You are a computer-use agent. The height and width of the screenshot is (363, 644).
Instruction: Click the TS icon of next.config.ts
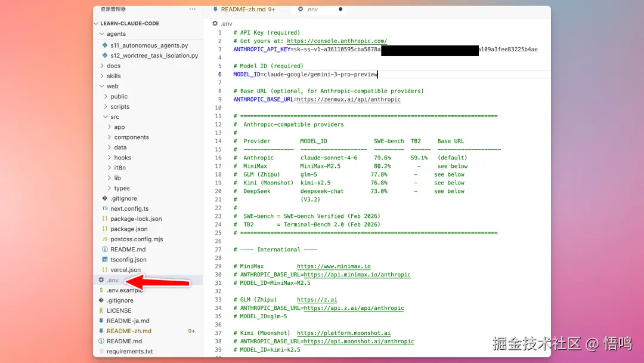point(105,208)
